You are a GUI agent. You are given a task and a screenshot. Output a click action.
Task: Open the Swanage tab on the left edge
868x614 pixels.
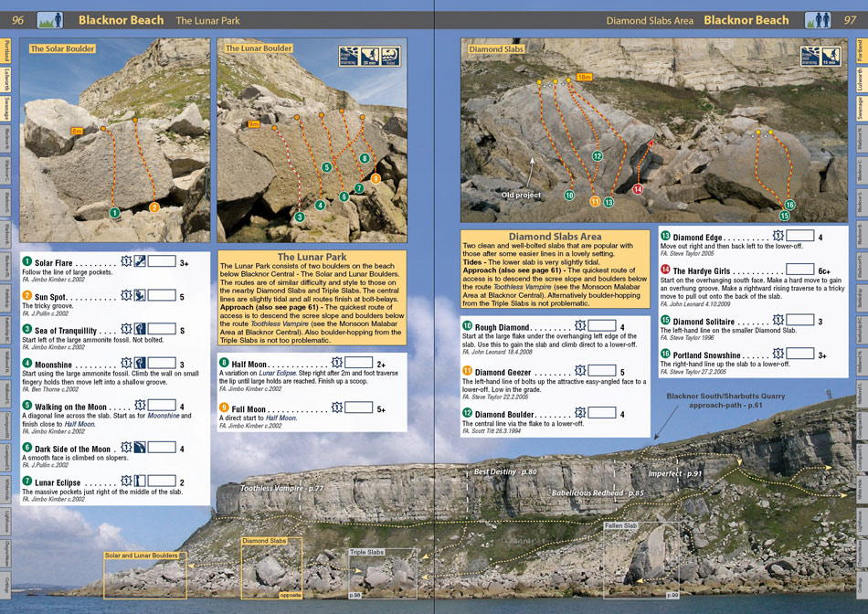[5, 108]
